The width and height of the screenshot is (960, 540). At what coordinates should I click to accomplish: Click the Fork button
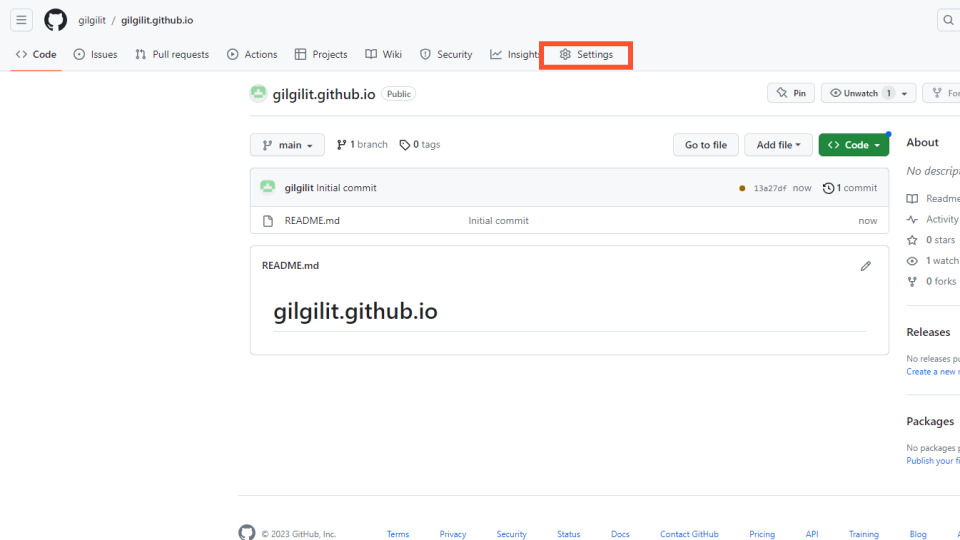pyautogui.click(x=943, y=93)
